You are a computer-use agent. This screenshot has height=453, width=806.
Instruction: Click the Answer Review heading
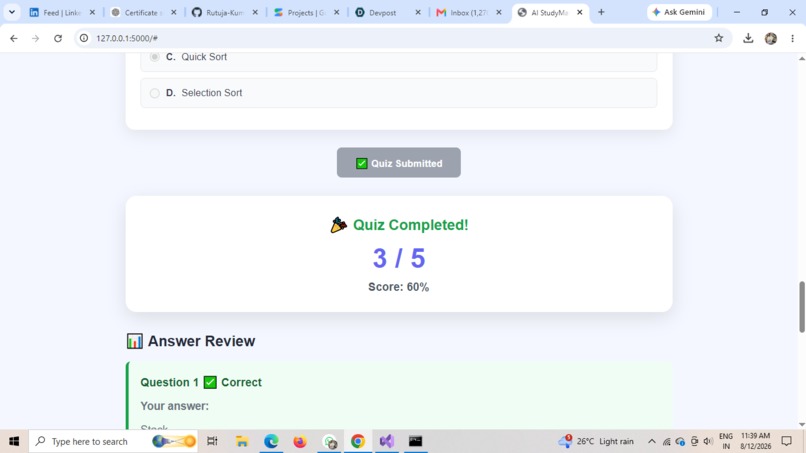191,341
